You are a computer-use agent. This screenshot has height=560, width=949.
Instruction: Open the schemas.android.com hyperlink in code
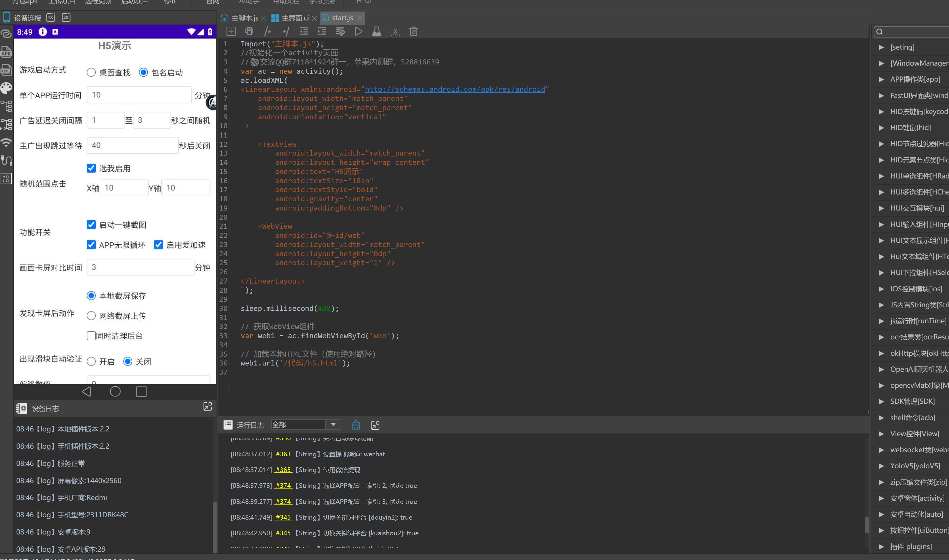(455, 89)
